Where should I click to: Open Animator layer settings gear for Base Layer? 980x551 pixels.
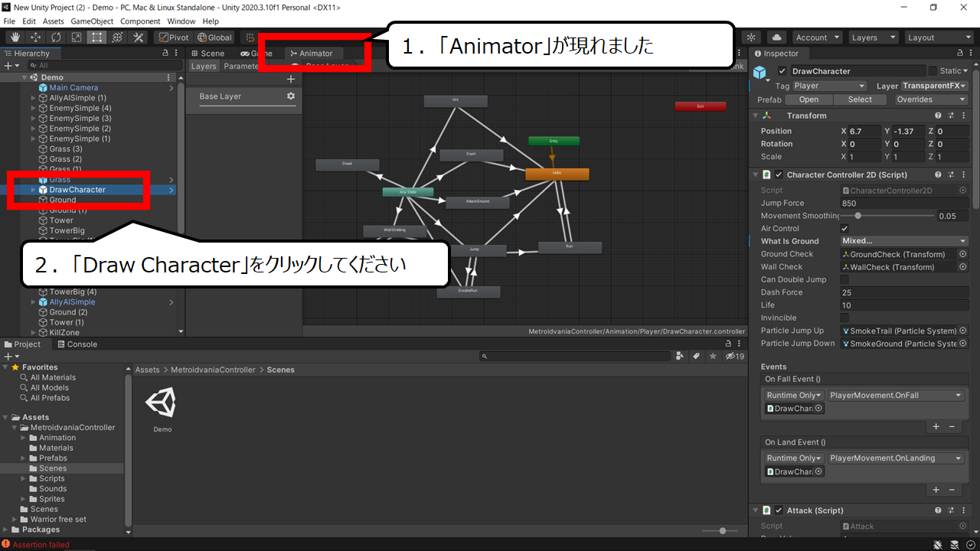click(x=291, y=96)
